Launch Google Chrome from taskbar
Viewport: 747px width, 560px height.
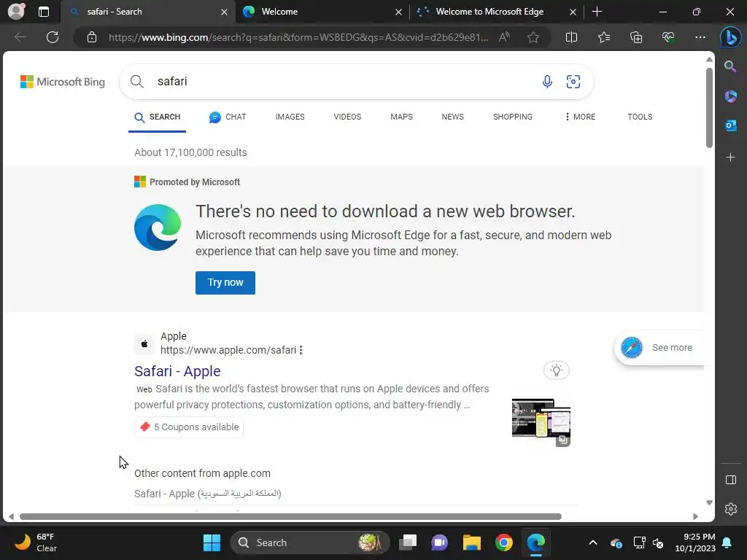tap(503, 542)
